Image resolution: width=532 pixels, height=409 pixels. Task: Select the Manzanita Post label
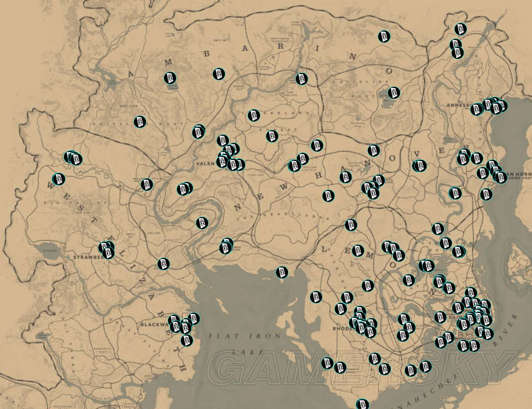[x=102, y=351]
